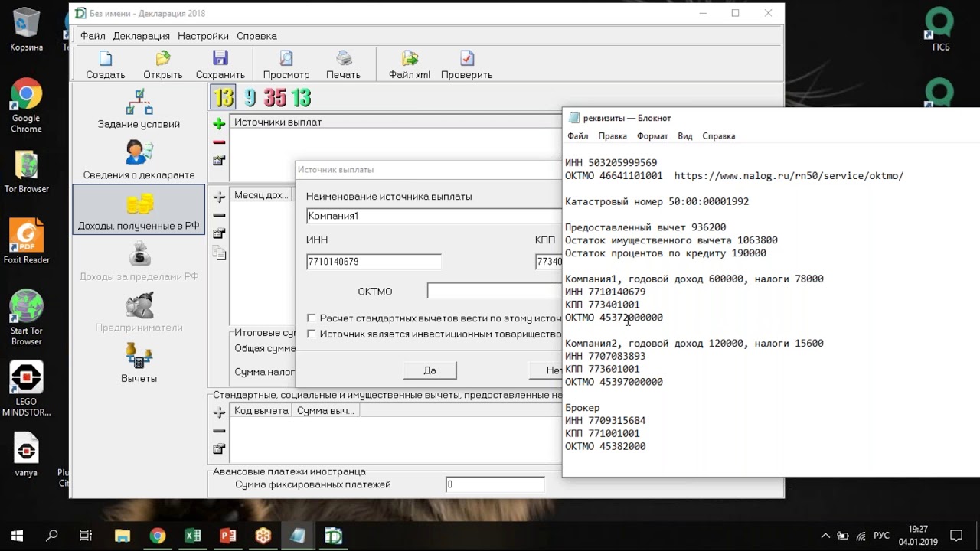Select the 9% tax rate icon
This screenshot has height=551, width=980.
[x=250, y=98]
